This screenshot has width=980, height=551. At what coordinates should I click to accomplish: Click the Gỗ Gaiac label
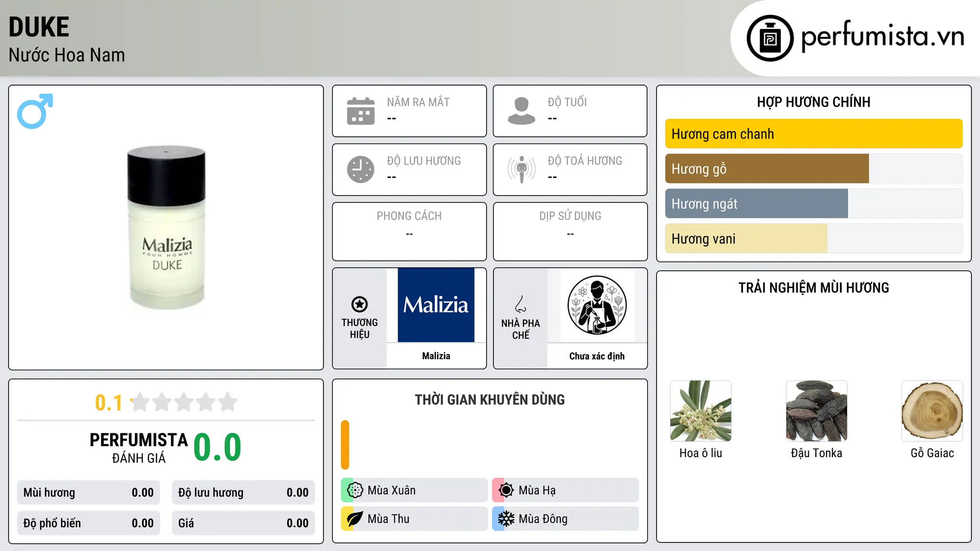point(932,453)
